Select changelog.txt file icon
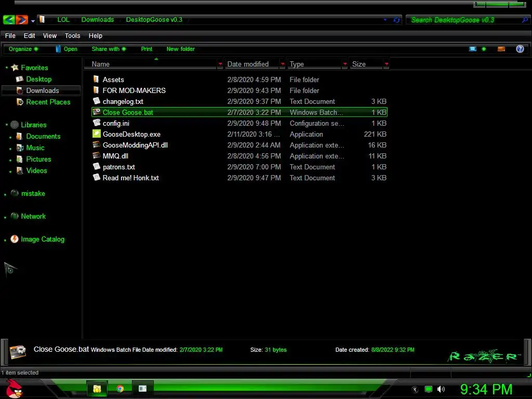The width and height of the screenshot is (532, 399). click(x=96, y=101)
